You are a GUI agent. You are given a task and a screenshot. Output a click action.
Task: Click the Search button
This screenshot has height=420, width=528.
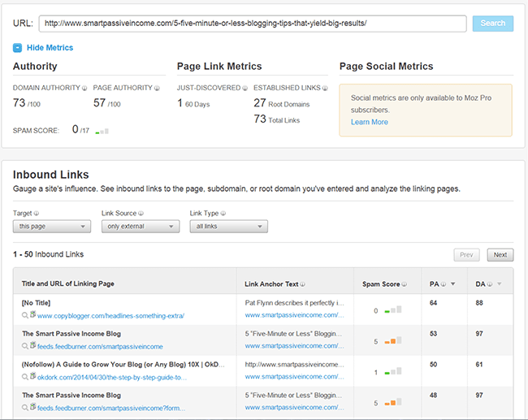(x=493, y=24)
